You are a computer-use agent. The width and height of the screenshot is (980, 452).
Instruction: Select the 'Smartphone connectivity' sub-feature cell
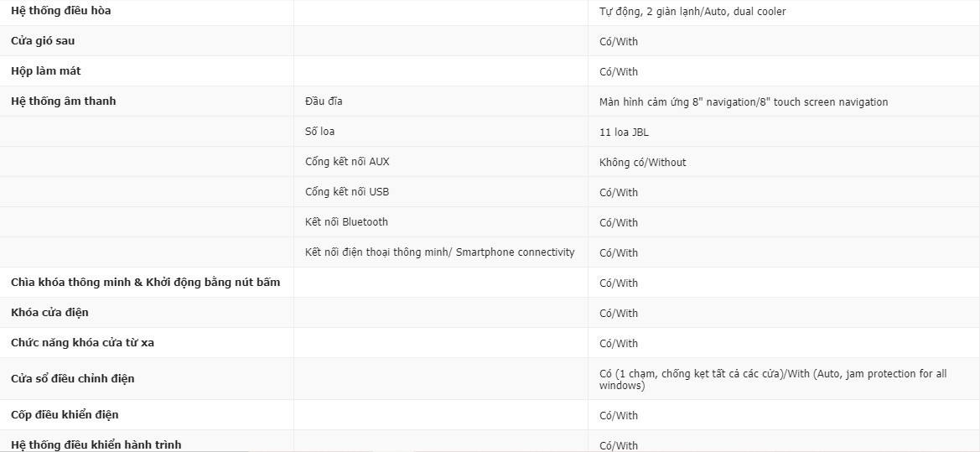(439, 252)
